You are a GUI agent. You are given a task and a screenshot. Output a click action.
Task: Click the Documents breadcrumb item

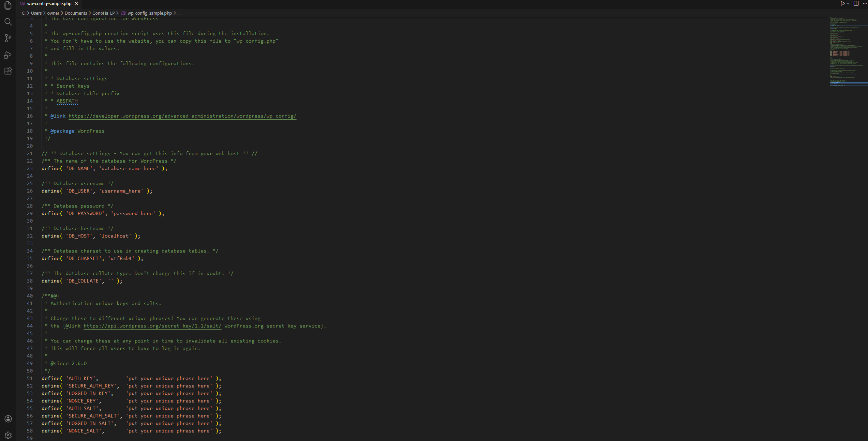pyautogui.click(x=76, y=13)
